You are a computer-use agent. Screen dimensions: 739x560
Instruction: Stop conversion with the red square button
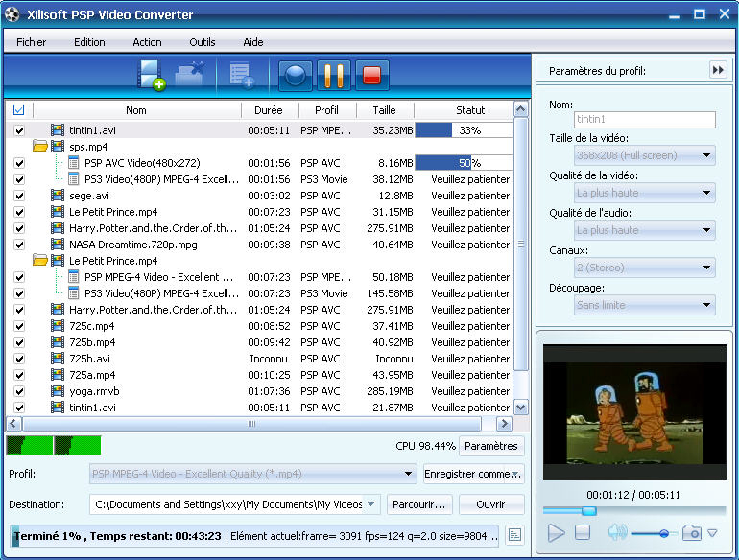pyautogui.click(x=371, y=76)
